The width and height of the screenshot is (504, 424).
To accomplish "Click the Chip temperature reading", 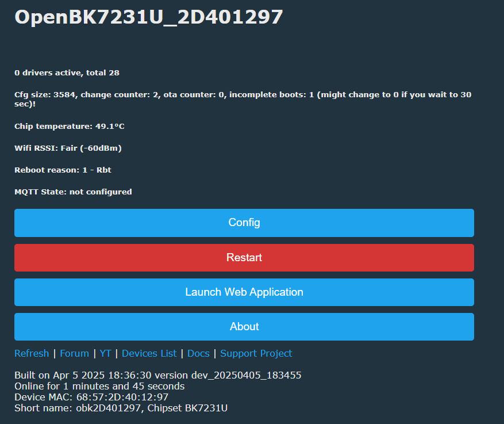I will pyautogui.click(x=69, y=126).
